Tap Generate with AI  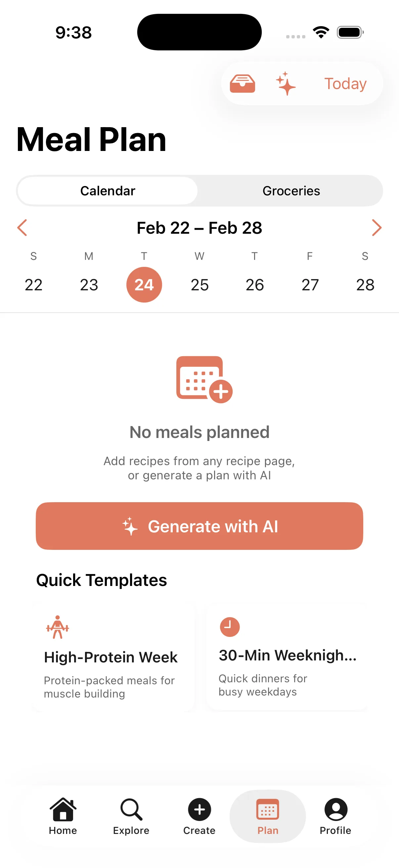pos(199,526)
